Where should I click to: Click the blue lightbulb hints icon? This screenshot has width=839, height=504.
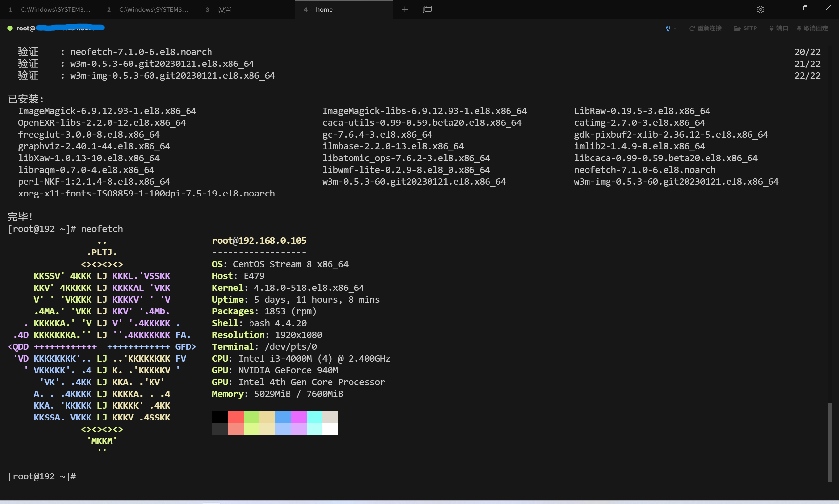[668, 28]
